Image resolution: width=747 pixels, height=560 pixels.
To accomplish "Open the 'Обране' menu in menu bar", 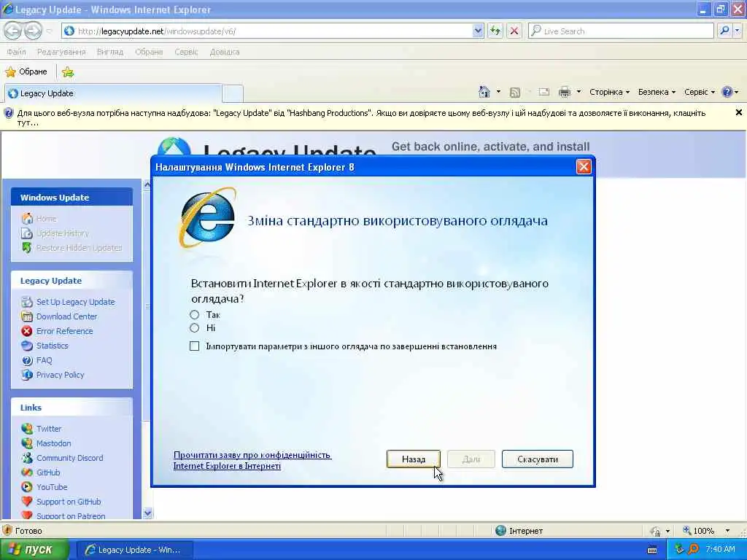I will [149, 52].
